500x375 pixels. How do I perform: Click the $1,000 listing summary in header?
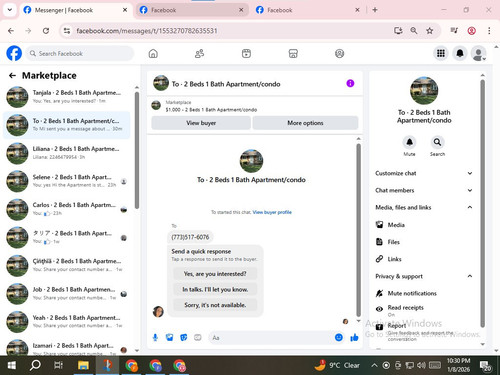(211, 110)
